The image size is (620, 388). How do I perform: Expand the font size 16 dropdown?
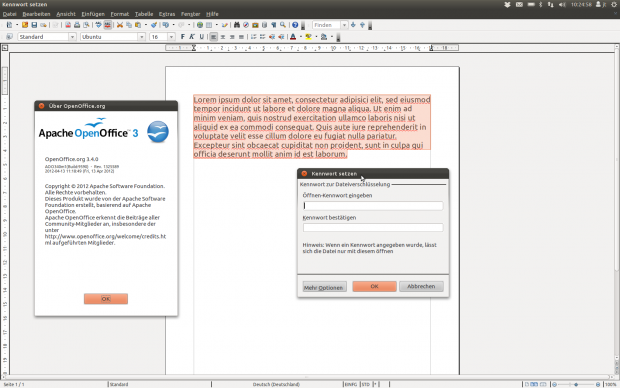171,37
